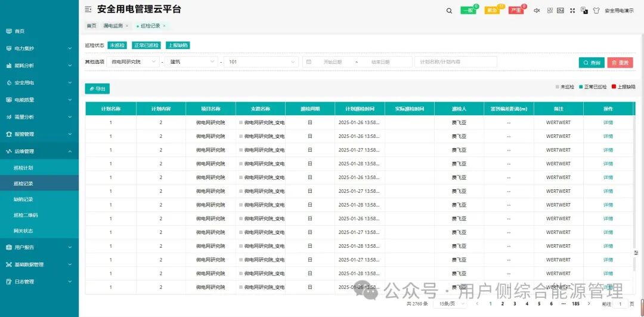
Task: Open the theme skin shirt icon
Action: click(596, 11)
